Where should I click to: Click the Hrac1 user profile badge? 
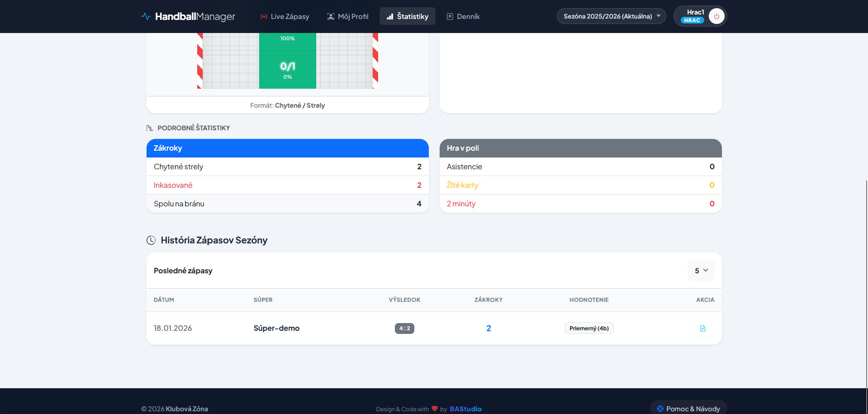(693, 16)
